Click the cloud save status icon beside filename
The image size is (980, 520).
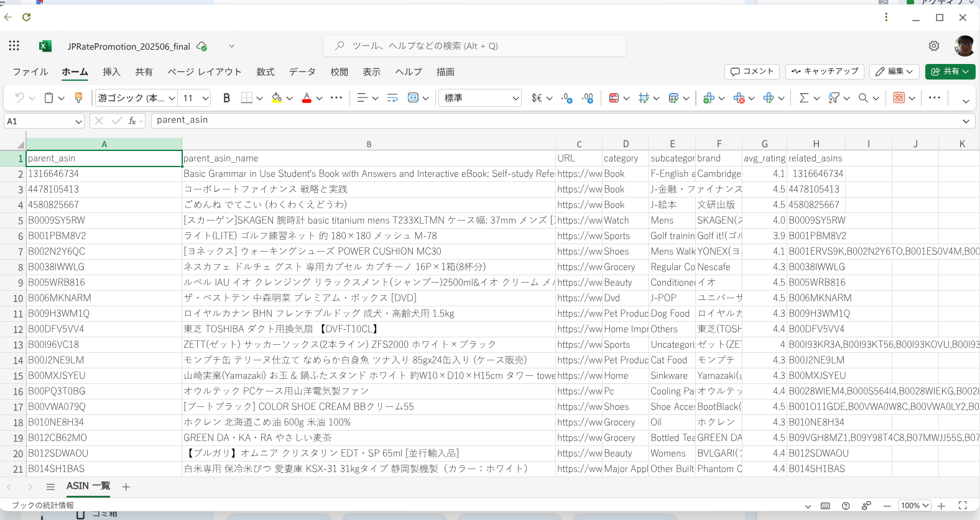click(201, 47)
